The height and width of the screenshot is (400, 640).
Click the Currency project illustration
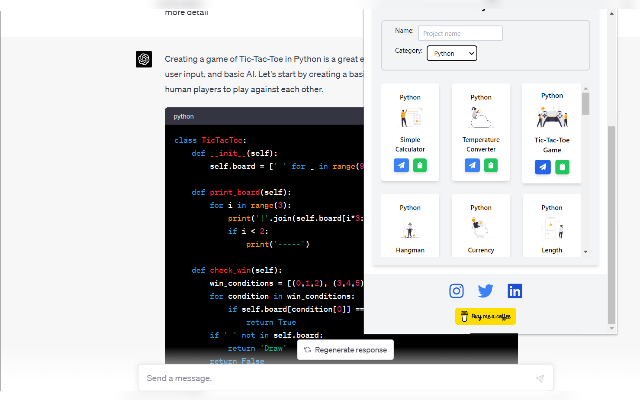coord(480,228)
